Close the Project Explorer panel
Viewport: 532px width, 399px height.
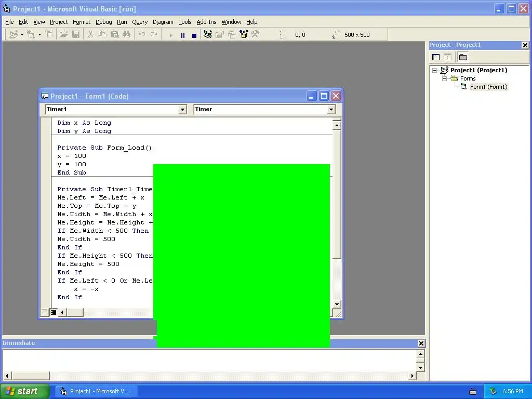pyautogui.click(x=525, y=45)
